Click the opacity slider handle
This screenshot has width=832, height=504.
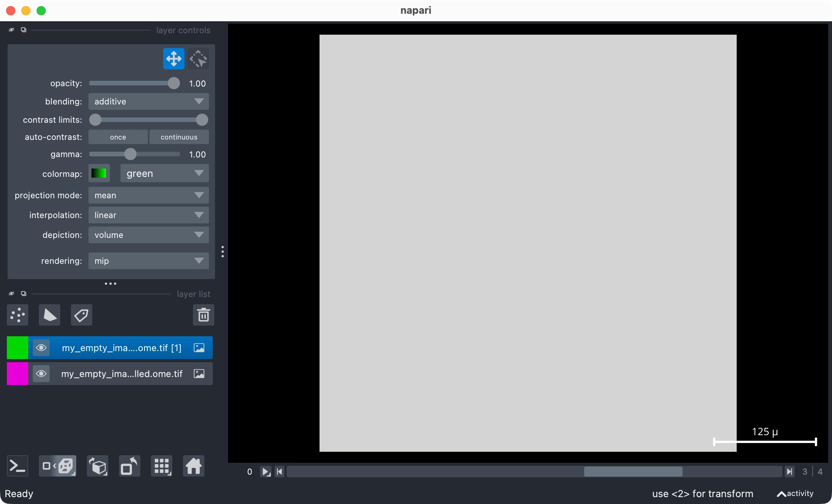point(174,83)
